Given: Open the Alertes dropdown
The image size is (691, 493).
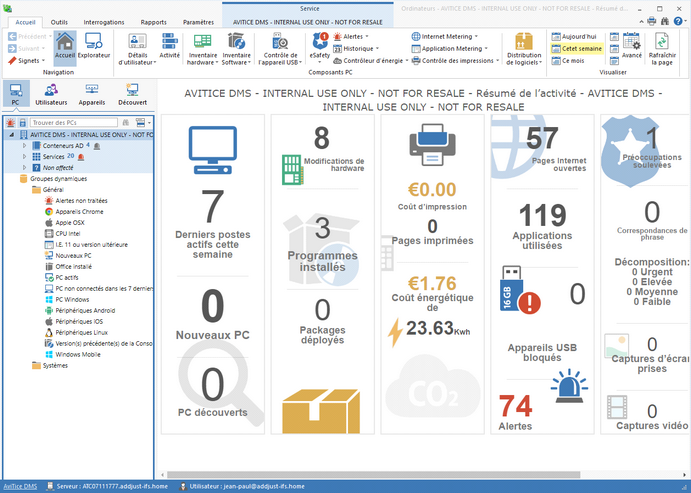Looking at the screenshot, I should pyautogui.click(x=351, y=37).
